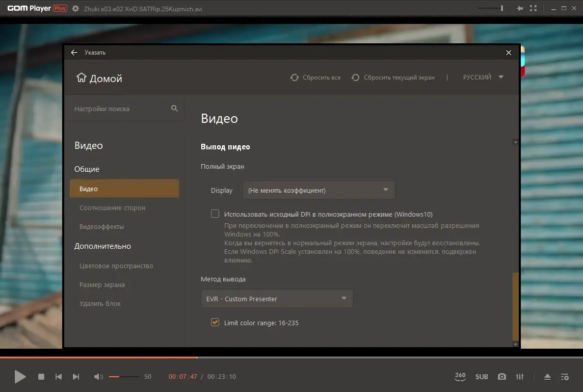Click Сбросить все reset button
The height and width of the screenshot is (392, 583).
point(315,77)
